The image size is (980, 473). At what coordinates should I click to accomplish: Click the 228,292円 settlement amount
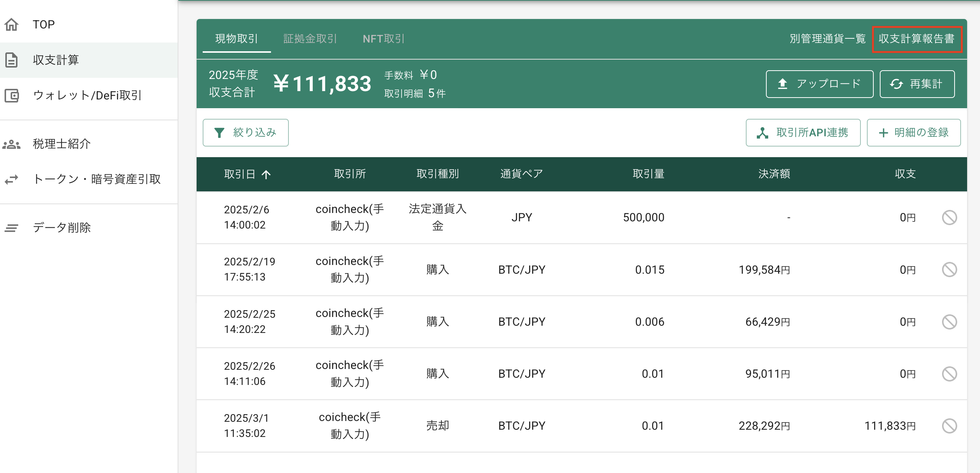(x=764, y=426)
